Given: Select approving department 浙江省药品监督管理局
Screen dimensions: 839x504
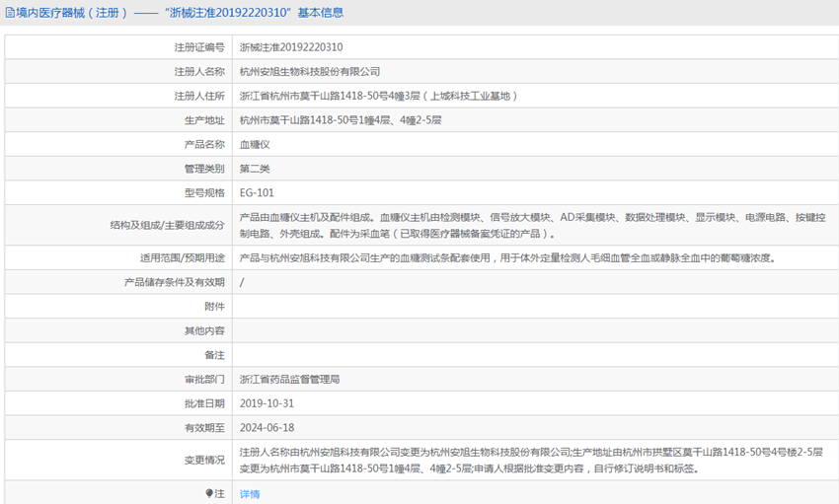Looking at the screenshot, I should (x=289, y=380).
